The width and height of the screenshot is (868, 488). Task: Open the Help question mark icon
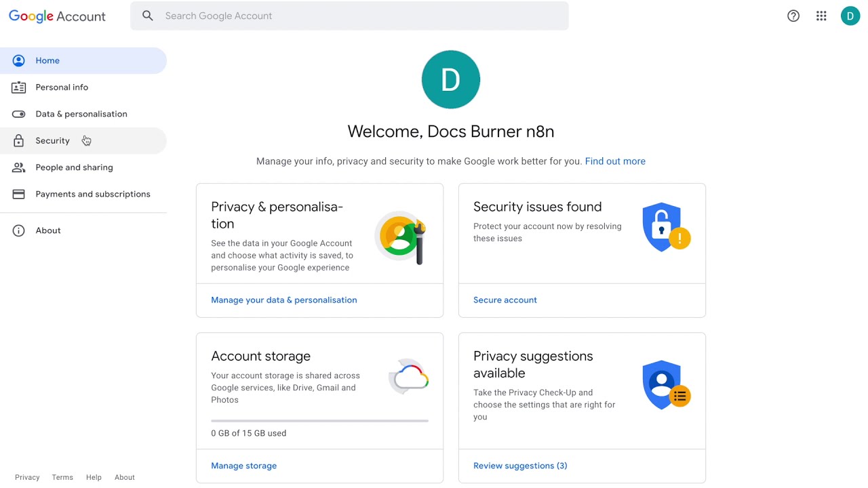[793, 16]
